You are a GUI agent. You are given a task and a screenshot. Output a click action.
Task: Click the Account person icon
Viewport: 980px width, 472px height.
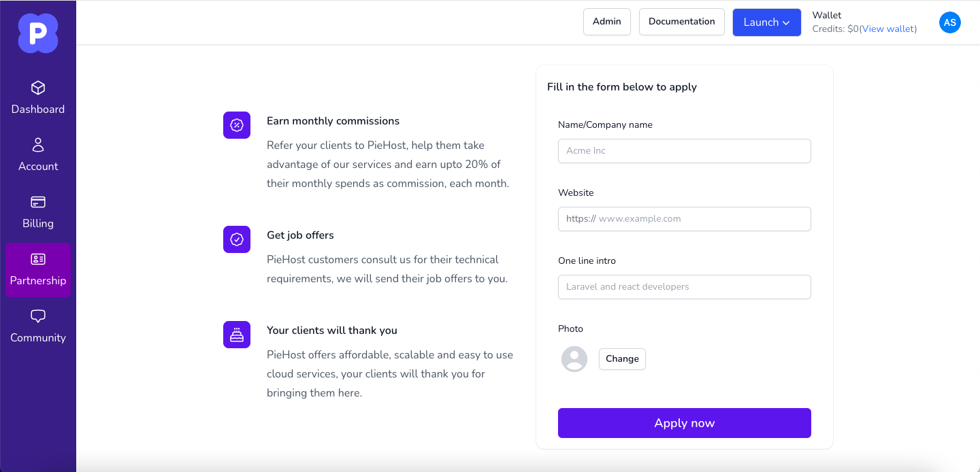pos(38,145)
